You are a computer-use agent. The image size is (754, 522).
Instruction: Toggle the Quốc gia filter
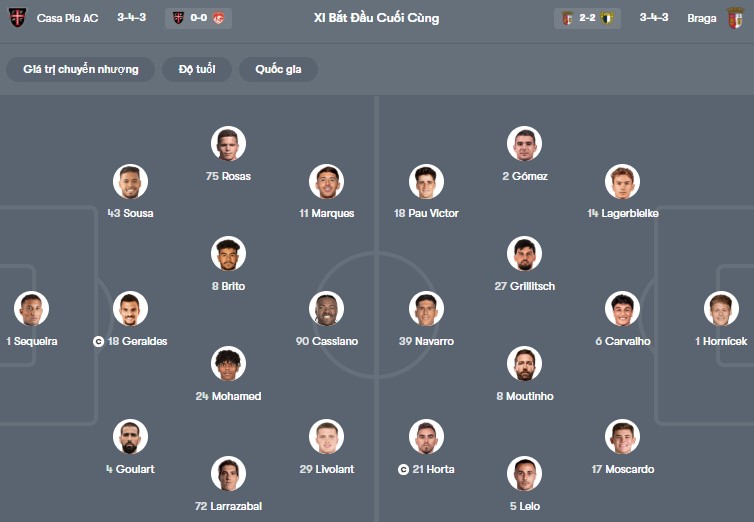point(279,69)
